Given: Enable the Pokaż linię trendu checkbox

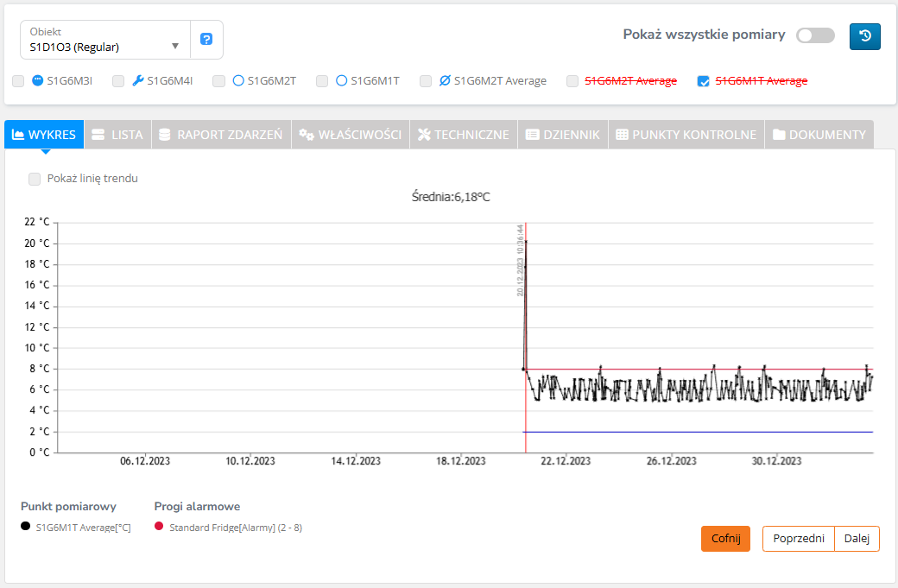Looking at the screenshot, I should tap(35, 179).
